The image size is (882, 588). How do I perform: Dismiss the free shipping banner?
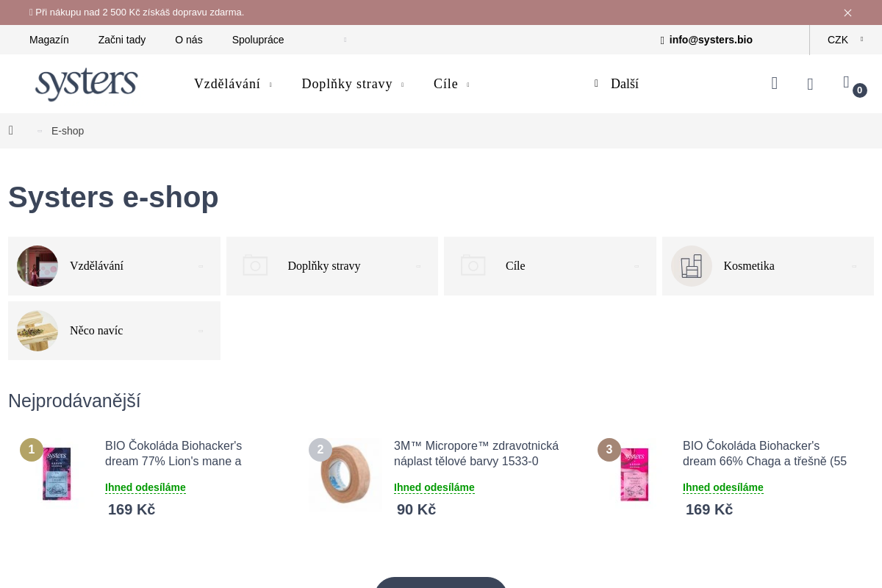(x=847, y=12)
